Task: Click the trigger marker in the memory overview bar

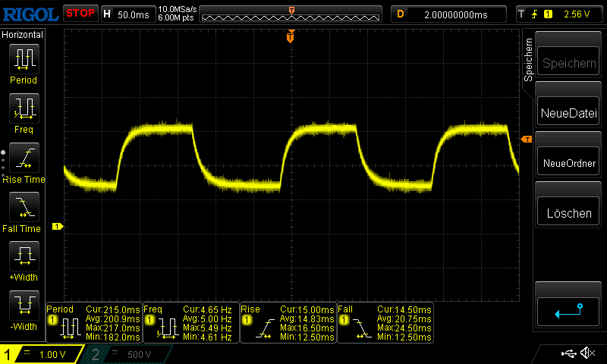Action: coord(291,11)
